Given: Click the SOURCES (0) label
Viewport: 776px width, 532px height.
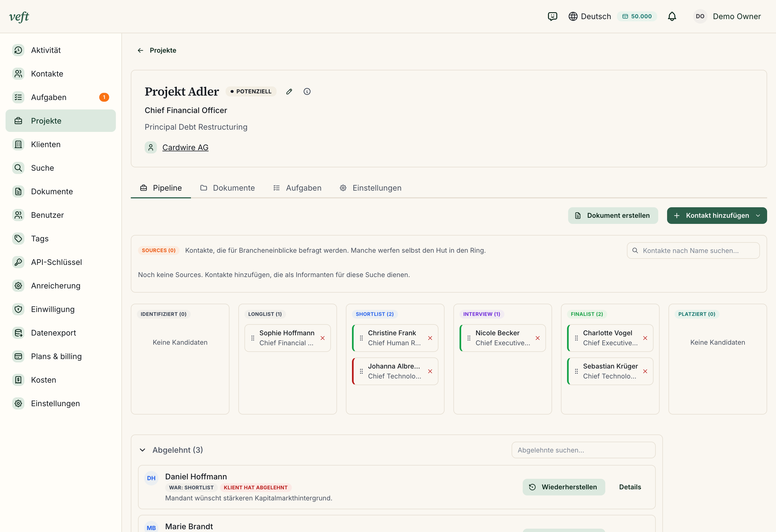Looking at the screenshot, I should tap(159, 250).
